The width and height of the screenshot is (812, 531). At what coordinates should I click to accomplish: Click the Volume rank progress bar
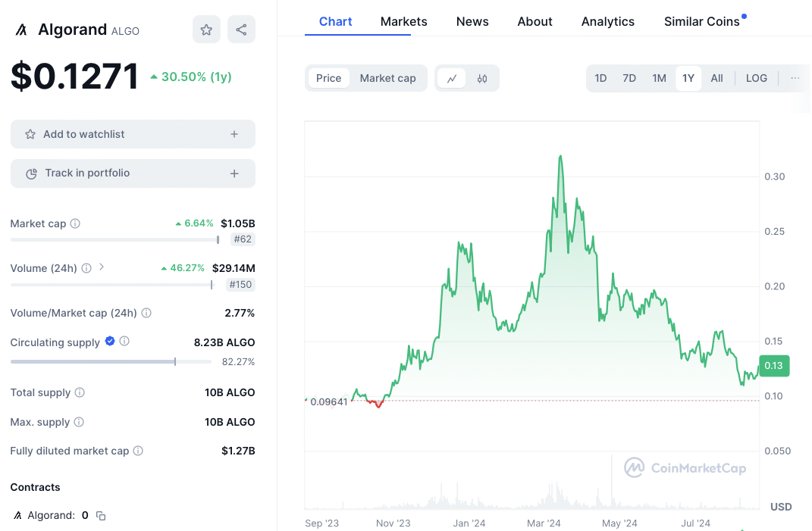(x=112, y=285)
